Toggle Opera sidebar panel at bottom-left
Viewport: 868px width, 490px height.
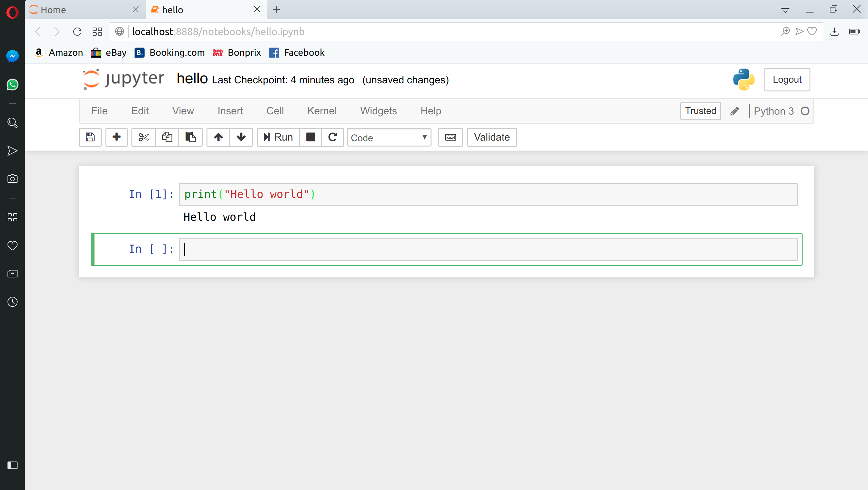pos(13,465)
